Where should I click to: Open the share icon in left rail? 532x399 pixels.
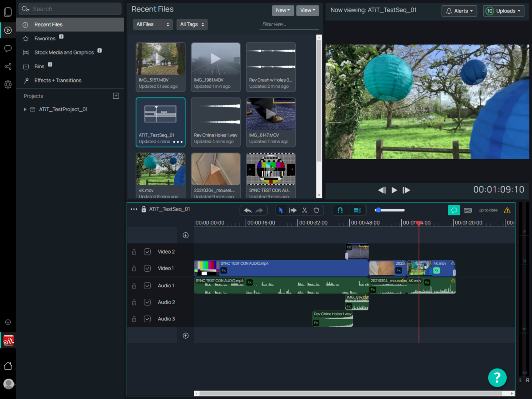point(8,66)
